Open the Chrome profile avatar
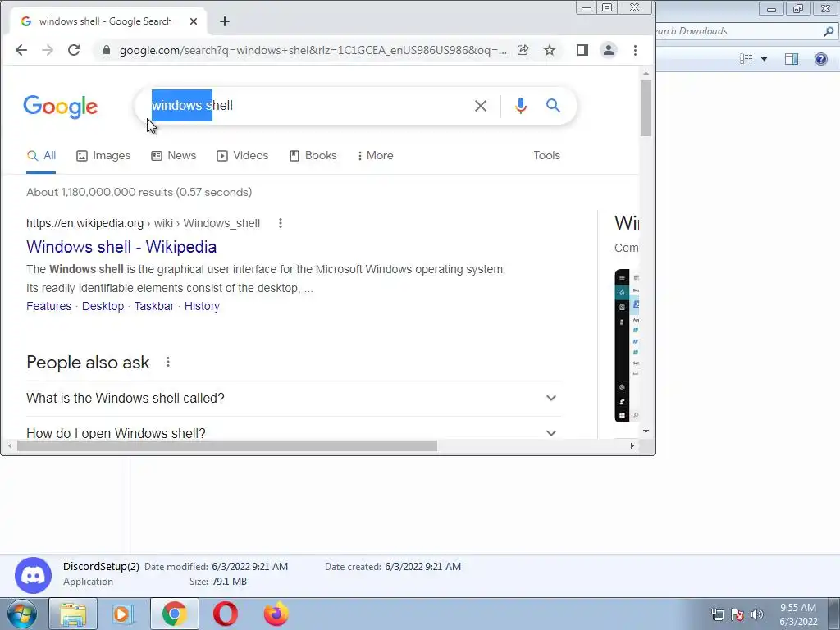840x630 pixels. click(x=609, y=50)
